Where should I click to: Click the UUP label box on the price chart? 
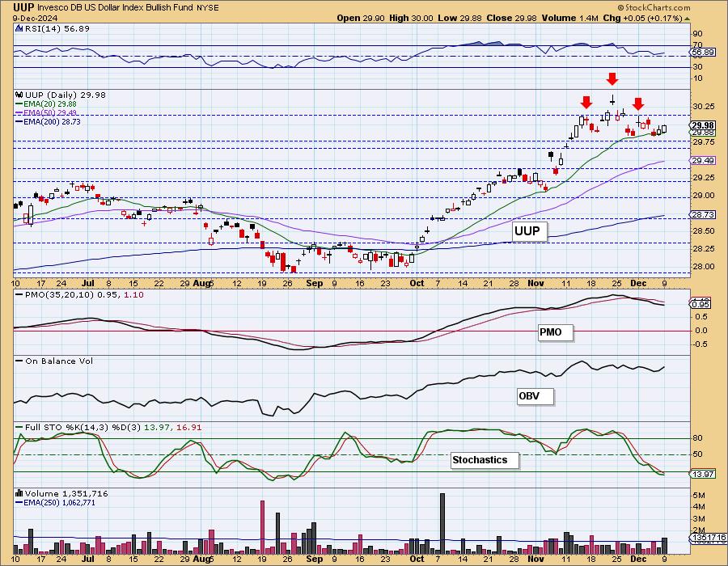529,230
